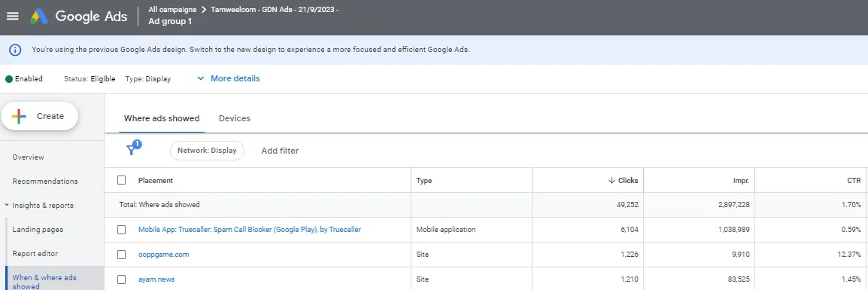
Task: Open the hamburger main menu
Action: point(12,16)
